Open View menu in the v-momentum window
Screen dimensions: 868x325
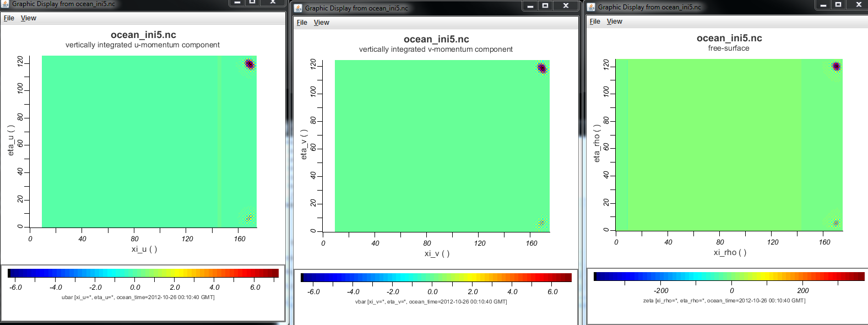pos(321,23)
